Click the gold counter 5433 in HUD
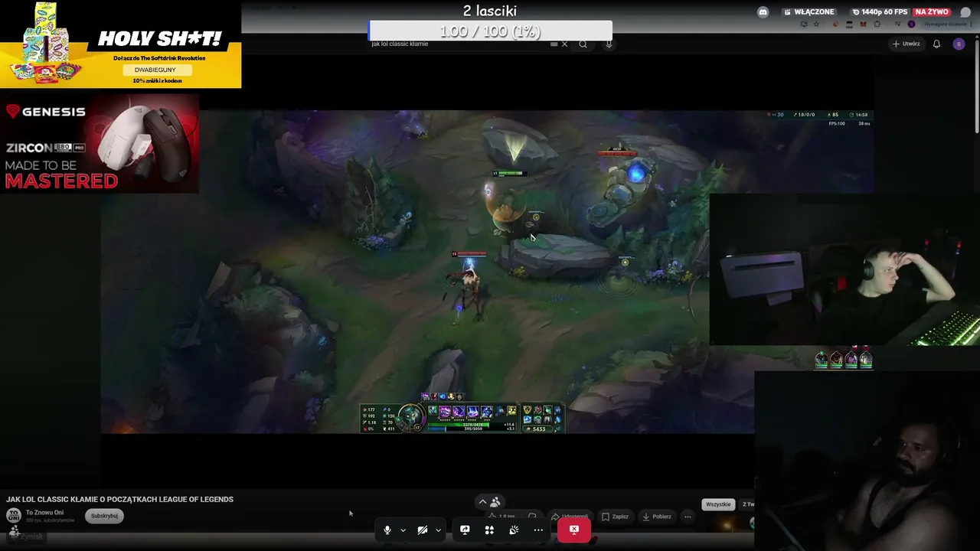This screenshot has width=980, height=551. (x=539, y=429)
